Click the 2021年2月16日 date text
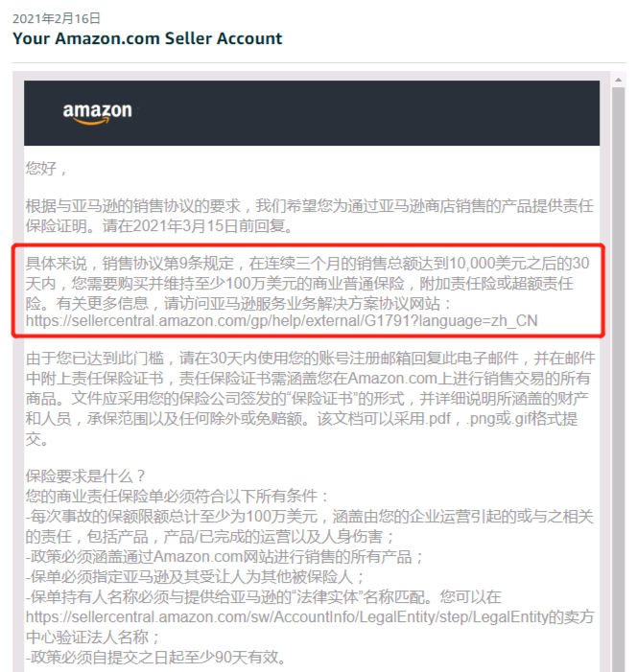 57,18
